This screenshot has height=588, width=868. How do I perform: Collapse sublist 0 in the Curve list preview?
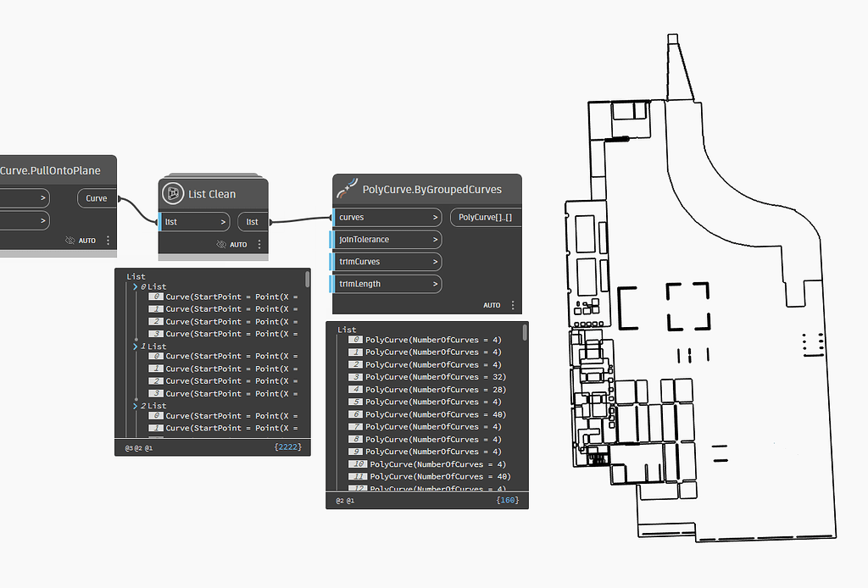pyautogui.click(x=134, y=286)
